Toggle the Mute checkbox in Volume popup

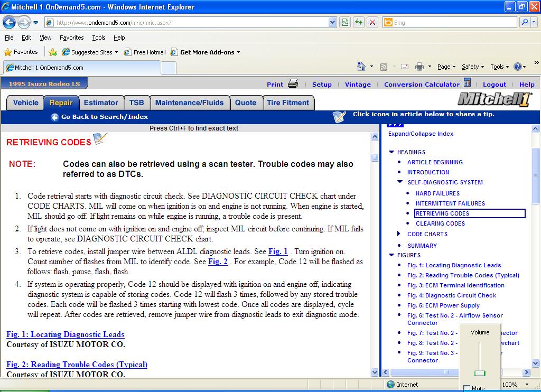[467, 388]
